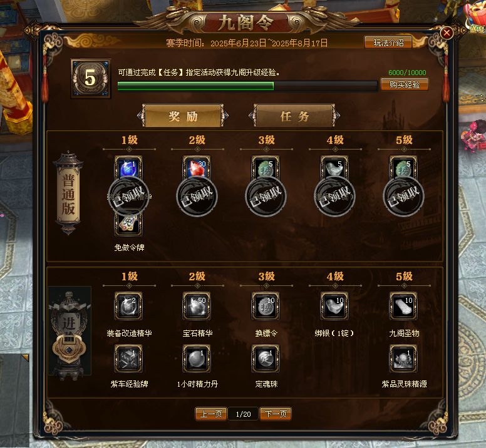Viewport: 486px width, 448px height.
Task: Switch to the 奖励 tab
Action: [183, 116]
